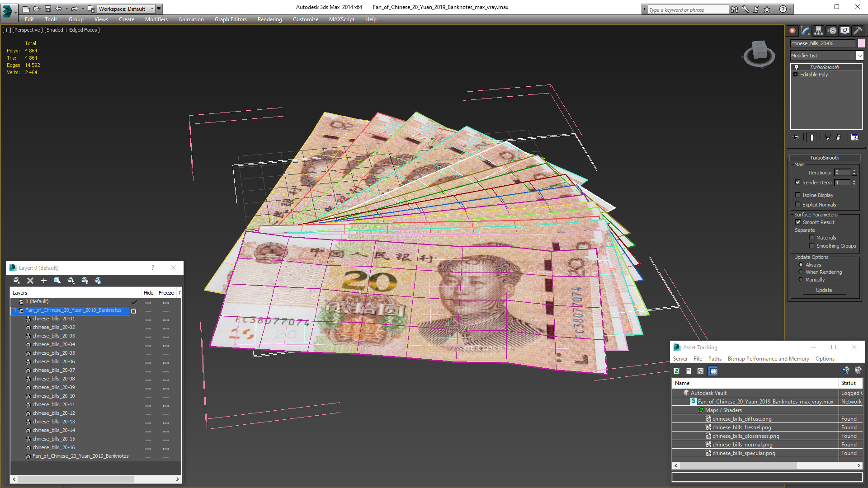This screenshot has height=488, width=868.
Task: Click Shaded + Edged Faces viewport label
Action: [72, 30]
